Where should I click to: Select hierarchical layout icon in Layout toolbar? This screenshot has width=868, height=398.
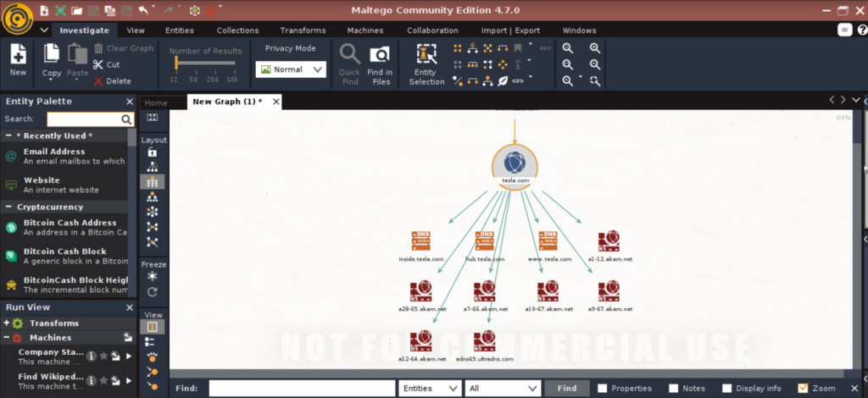click(153, 196)
